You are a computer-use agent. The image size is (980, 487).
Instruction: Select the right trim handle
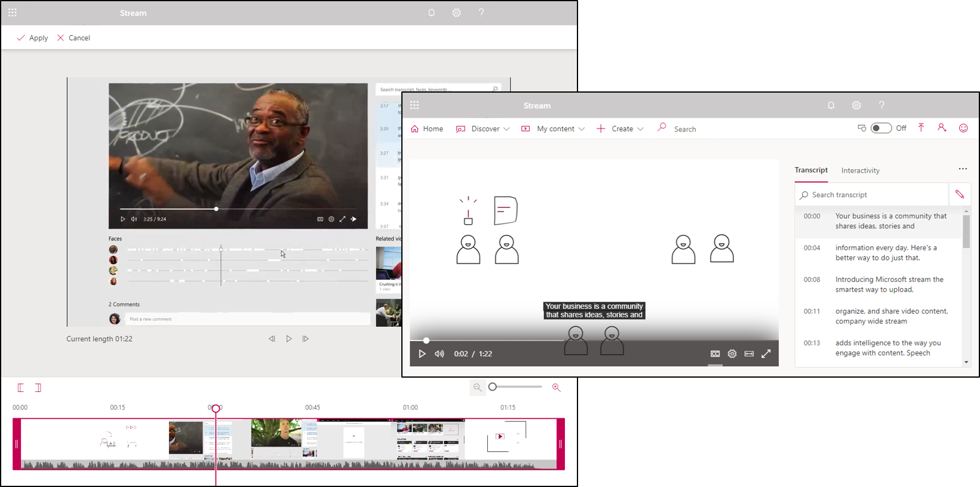point(561,444)
